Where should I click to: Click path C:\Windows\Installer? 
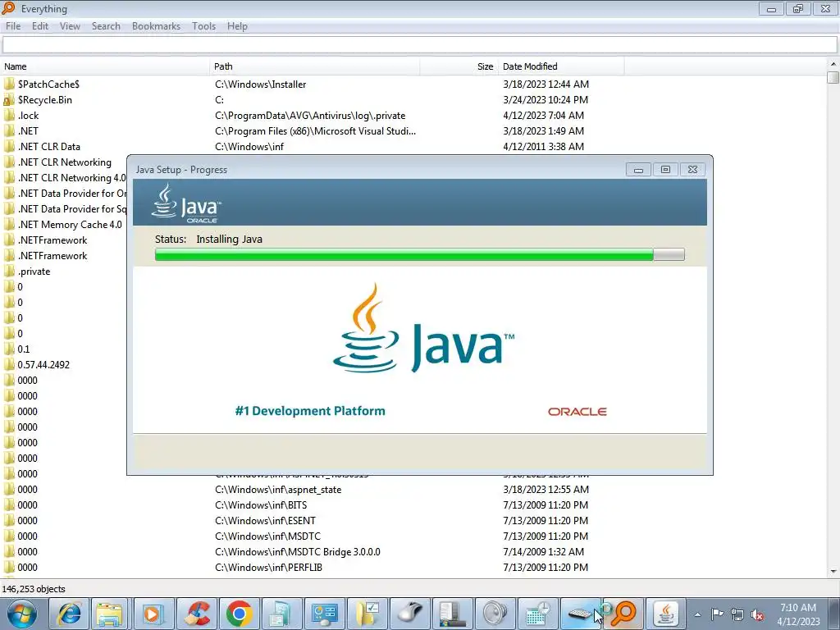click(x=260, y=84)
